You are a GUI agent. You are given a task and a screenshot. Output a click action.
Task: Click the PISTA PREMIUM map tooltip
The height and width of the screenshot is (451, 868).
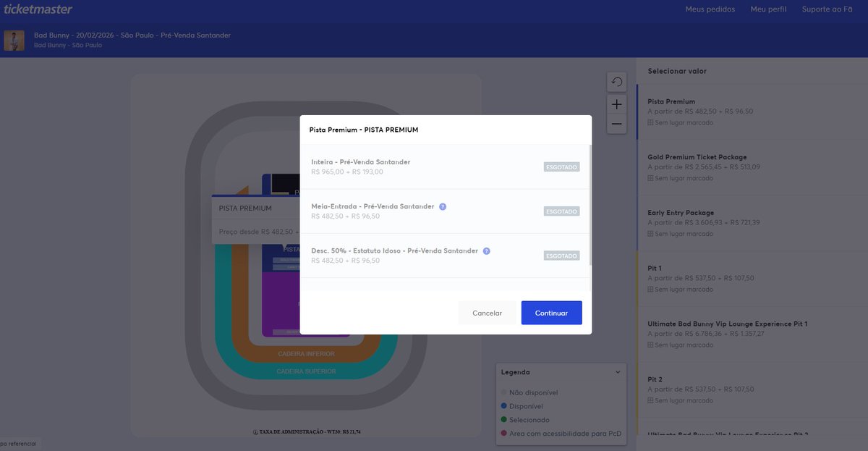[256, 220]
